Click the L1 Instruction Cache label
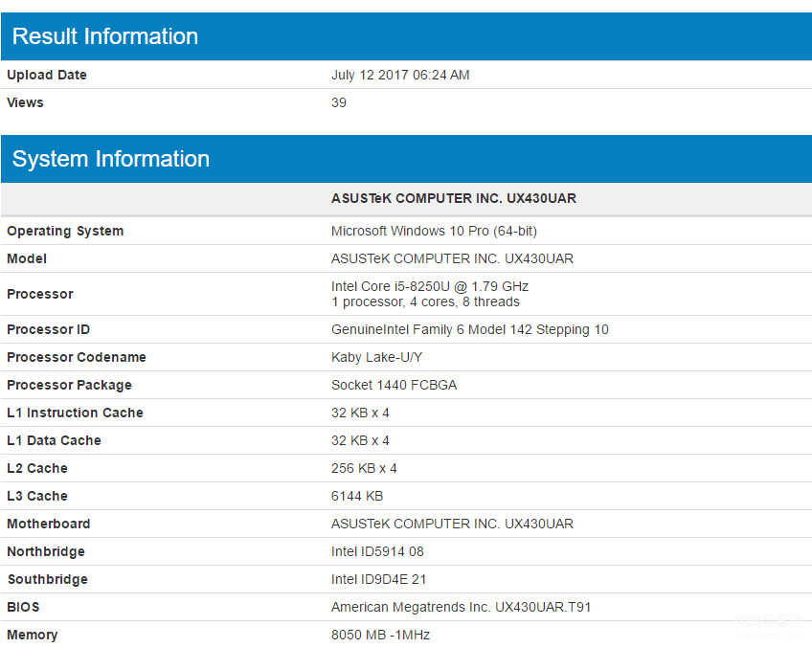812x648 pixels. [x=75, y=413]
